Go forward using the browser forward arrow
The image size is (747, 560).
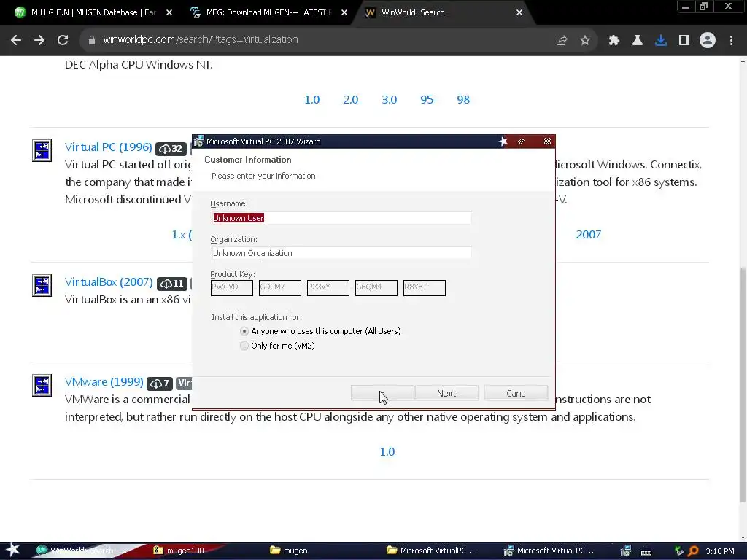coord(39,41)
